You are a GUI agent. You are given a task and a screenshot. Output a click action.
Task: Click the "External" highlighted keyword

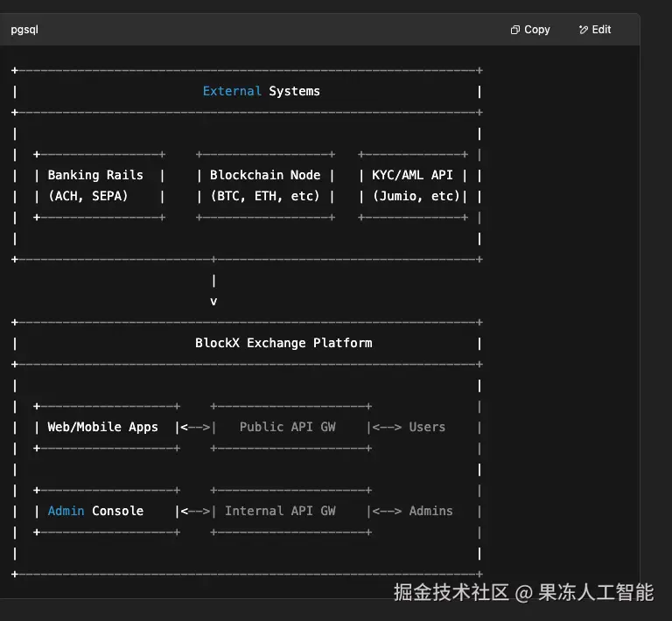pyautogui.click(x=232, y=91)
